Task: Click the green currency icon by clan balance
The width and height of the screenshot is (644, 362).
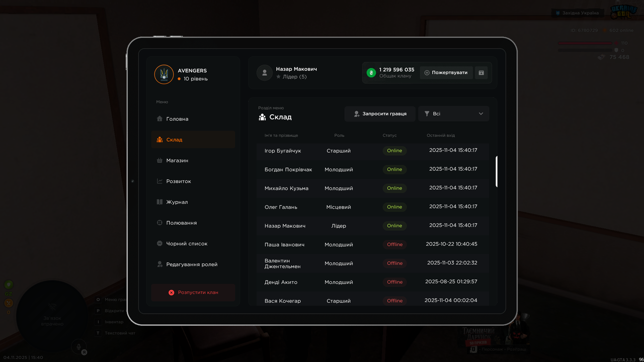Action: (371, 73)
